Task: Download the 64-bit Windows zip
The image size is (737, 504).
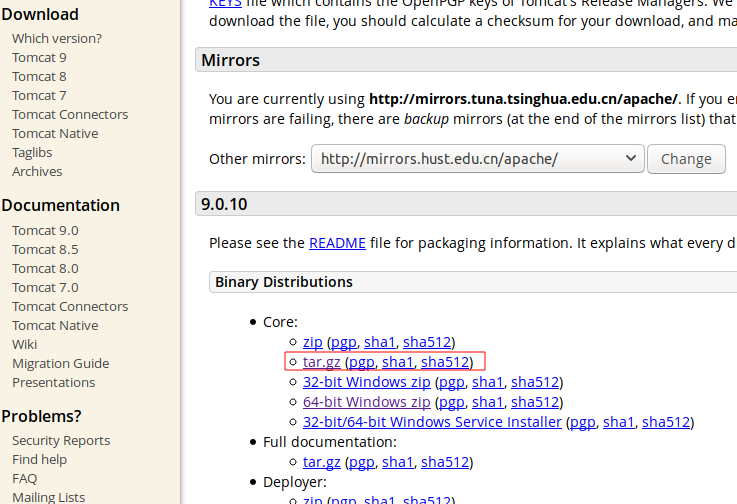Action: pyautogui.click(x=366, y=402)
